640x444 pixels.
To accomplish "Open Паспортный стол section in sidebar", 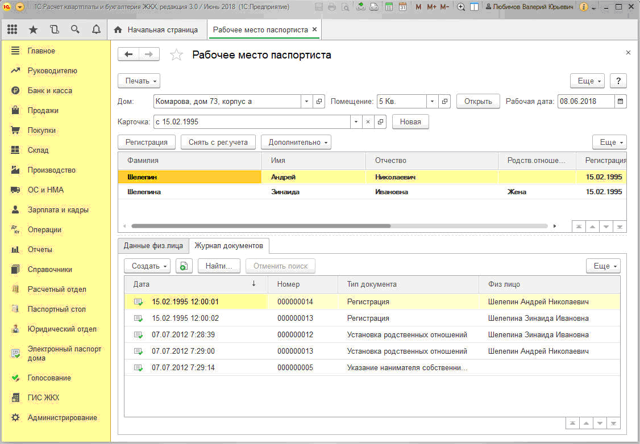I will [x=56, y=309].
